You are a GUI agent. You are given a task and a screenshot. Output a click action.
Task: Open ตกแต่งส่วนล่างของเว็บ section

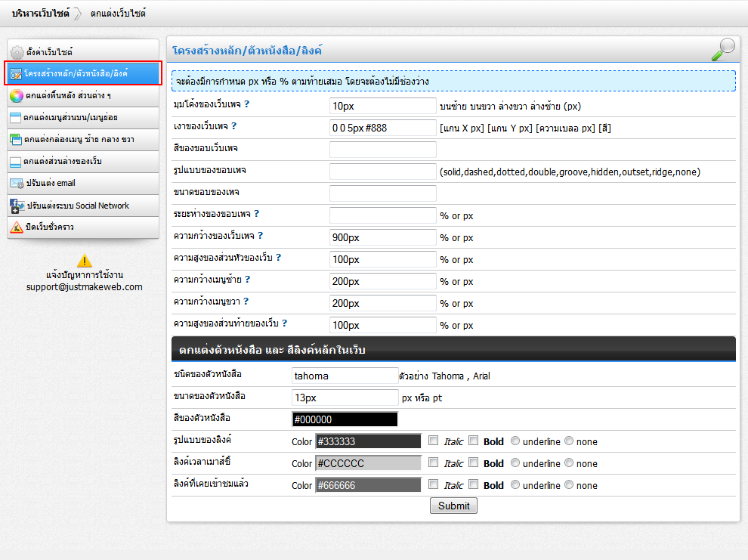[x=83, y=161]
